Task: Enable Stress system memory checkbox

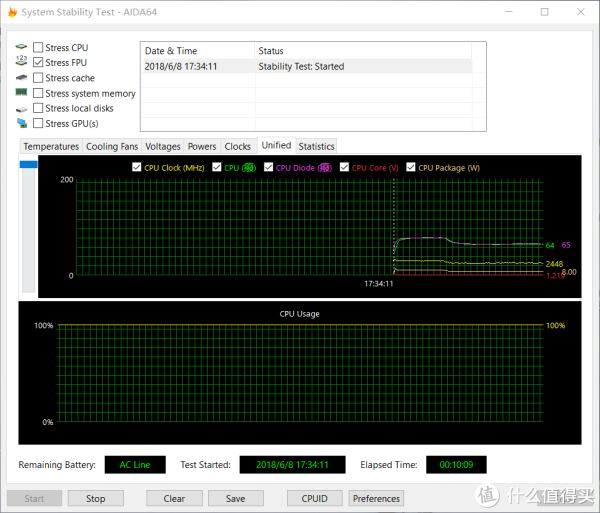Action: [38, 93]
